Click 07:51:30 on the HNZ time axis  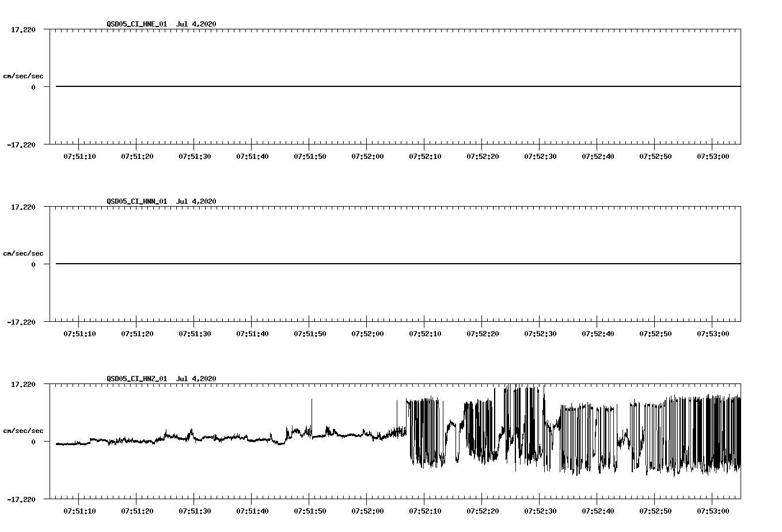coord(195,511)
